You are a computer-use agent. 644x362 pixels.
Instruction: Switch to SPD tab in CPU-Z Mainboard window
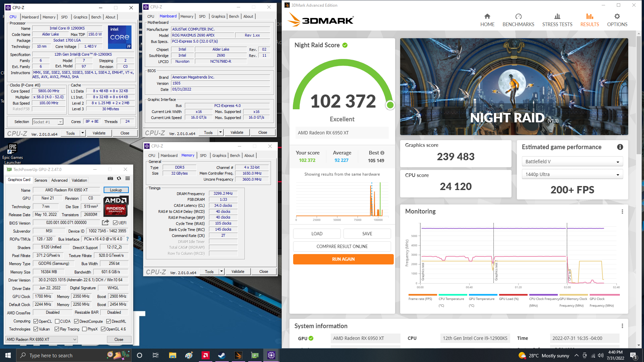(x=202, y=16)
